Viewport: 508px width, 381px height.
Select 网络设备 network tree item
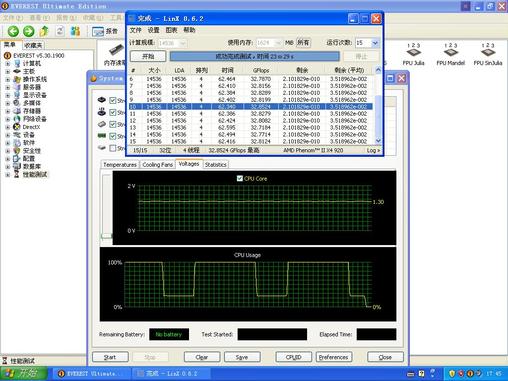pos(35,119)
